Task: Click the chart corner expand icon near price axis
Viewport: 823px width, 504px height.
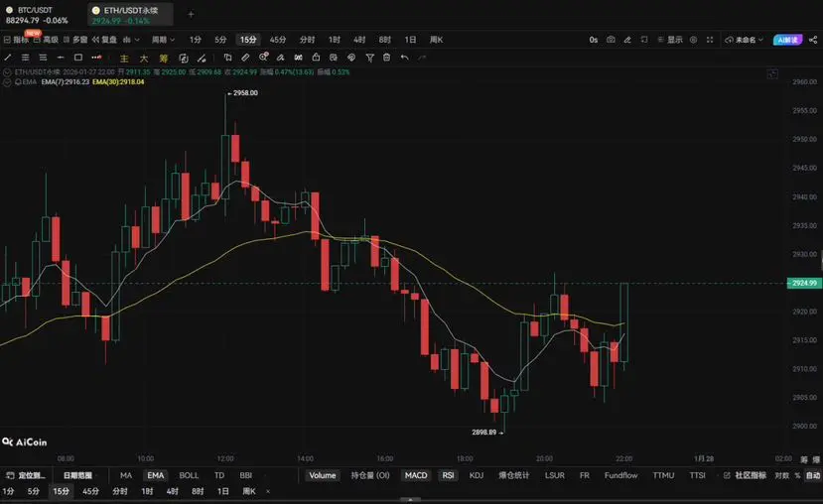Action: pyautogui.click(x=772, y=74)
